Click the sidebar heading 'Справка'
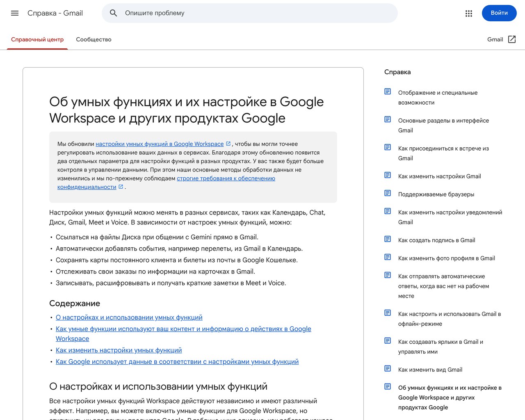 397,72
